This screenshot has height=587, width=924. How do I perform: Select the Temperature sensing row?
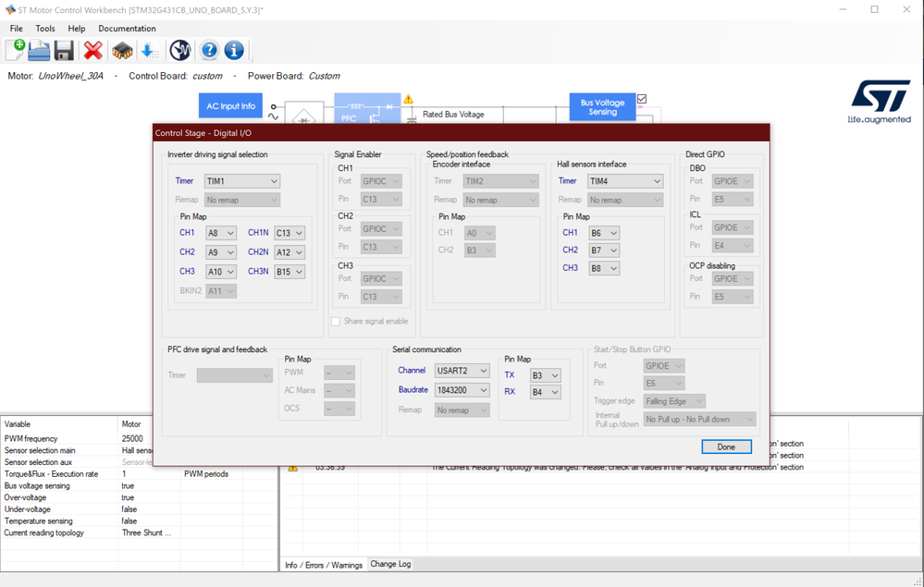click(x=139, y=521)
